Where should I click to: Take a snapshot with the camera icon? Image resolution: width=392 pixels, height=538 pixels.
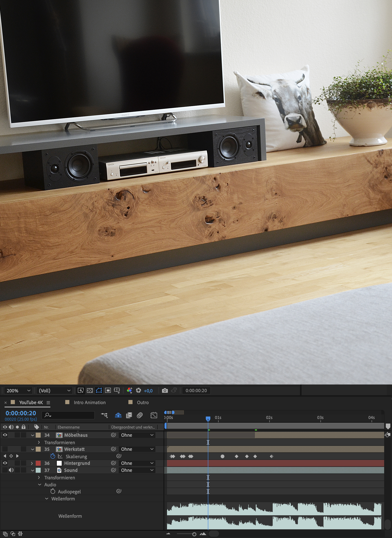pyautogui.click(x=165, y=390)
